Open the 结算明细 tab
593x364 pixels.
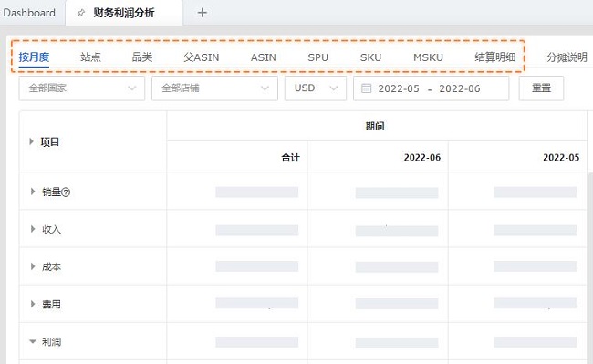495,57
